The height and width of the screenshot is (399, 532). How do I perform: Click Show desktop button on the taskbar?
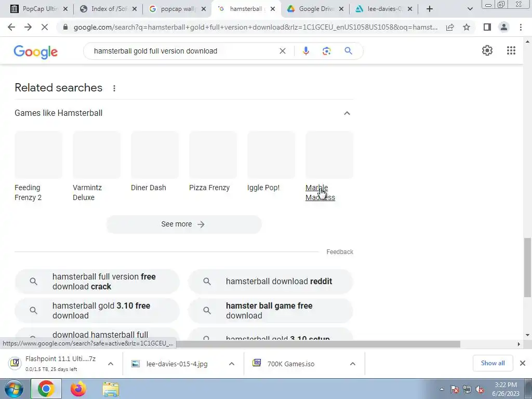528,389
